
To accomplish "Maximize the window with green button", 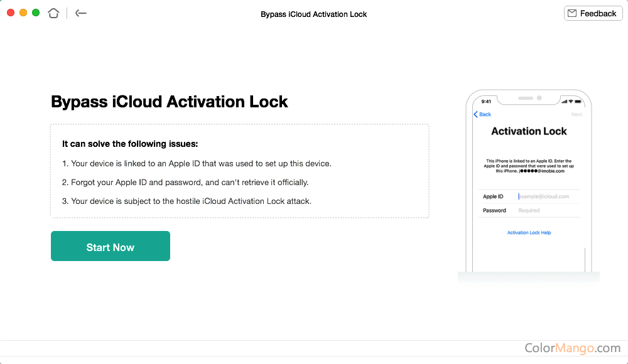I will [x=36, y=13].
